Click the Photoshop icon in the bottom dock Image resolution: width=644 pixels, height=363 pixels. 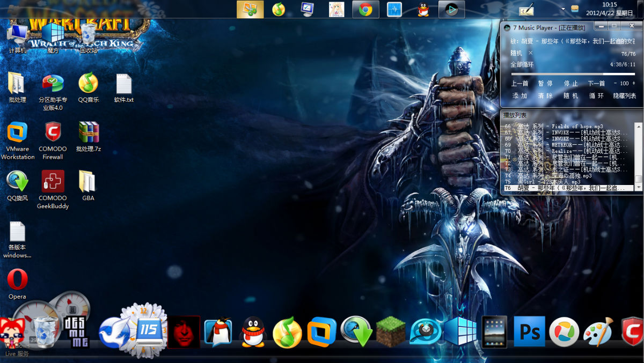529,331
